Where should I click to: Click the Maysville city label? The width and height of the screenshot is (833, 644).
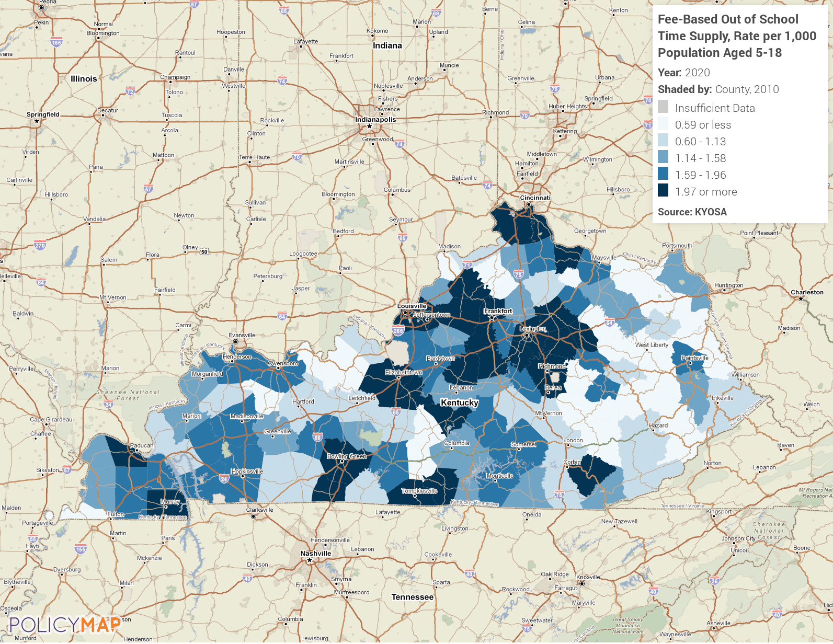click(x=604, y=258)
